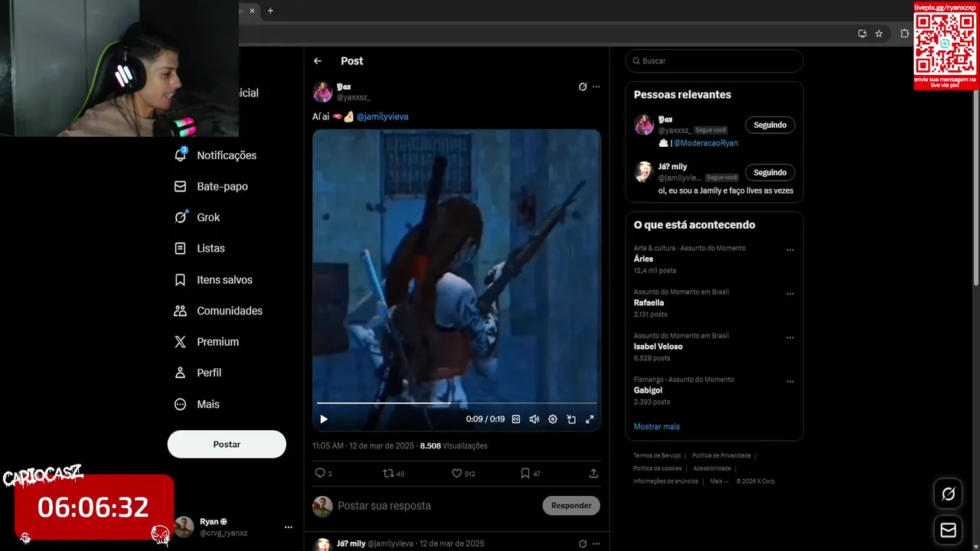Screen dimensions: 980x551
Task: Click the install app icon in address bar
Action: coord(862,34)
